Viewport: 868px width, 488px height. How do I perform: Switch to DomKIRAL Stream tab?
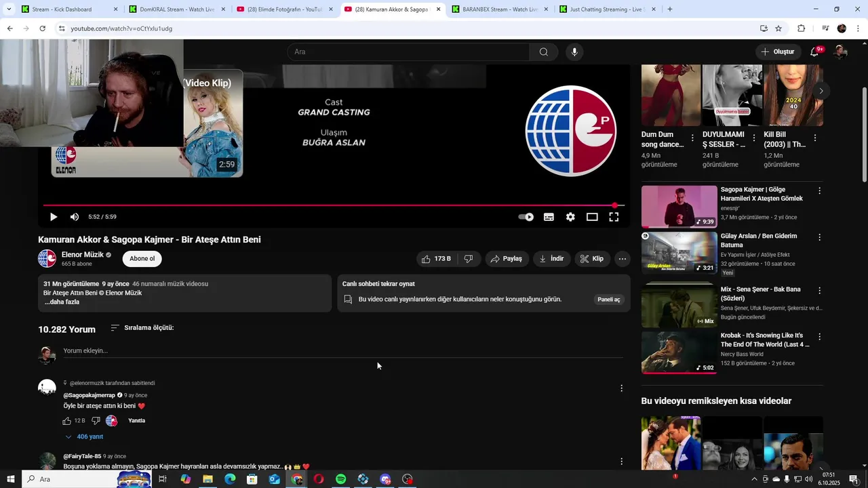click(177, 9)
